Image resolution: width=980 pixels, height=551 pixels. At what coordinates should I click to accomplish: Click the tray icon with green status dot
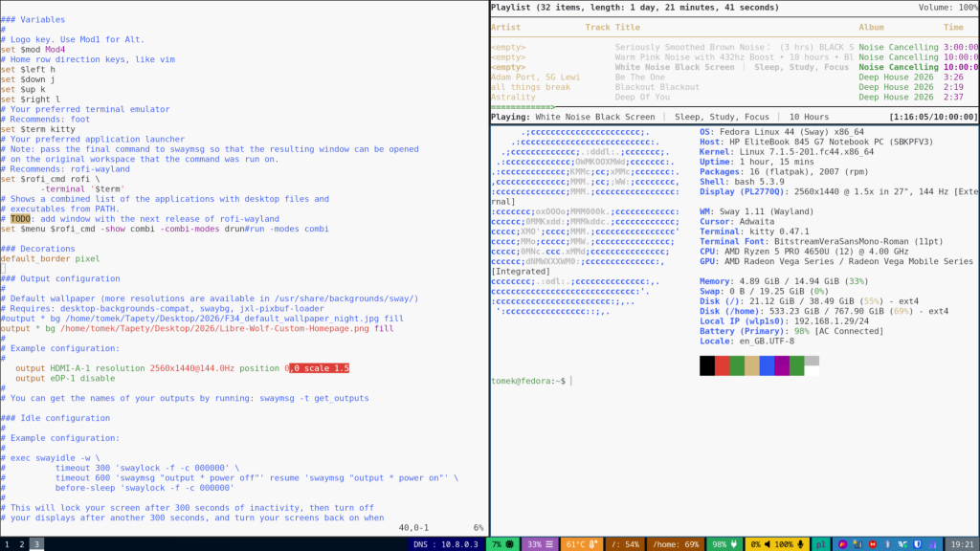coord(902,544)
